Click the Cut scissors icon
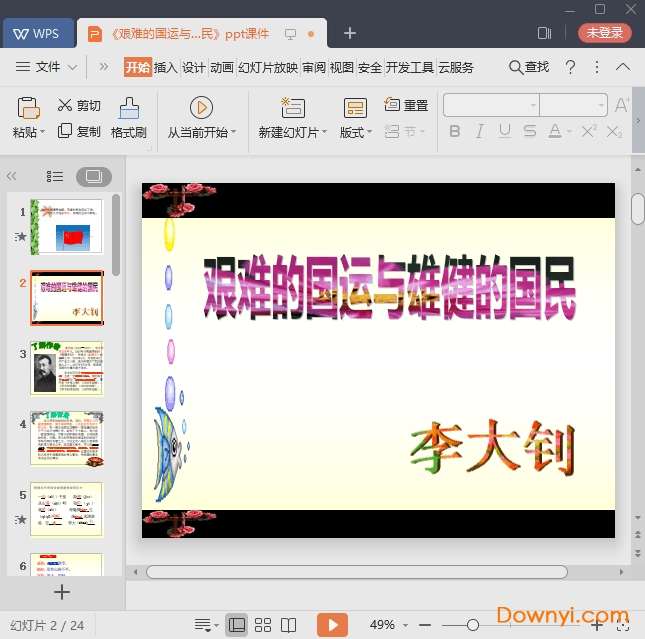The height and width of the screenshot is (639, 645). tap(65, 105)
